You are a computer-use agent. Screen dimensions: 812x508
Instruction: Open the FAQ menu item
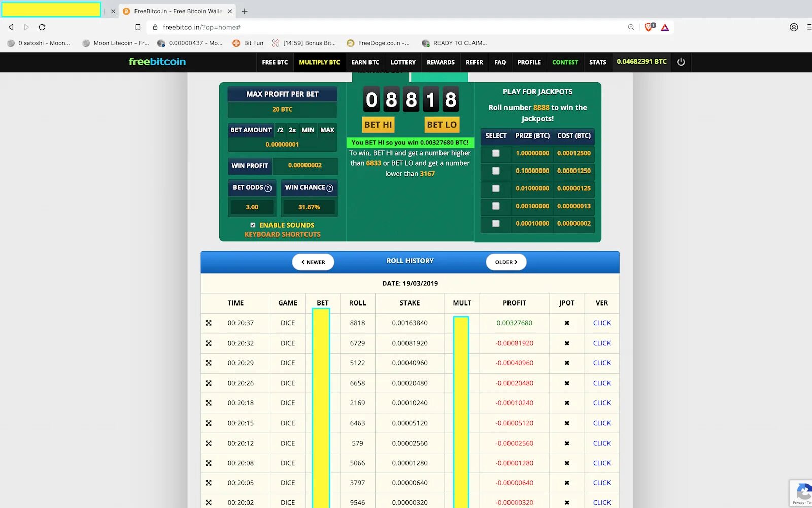click(x=500, y=62)
